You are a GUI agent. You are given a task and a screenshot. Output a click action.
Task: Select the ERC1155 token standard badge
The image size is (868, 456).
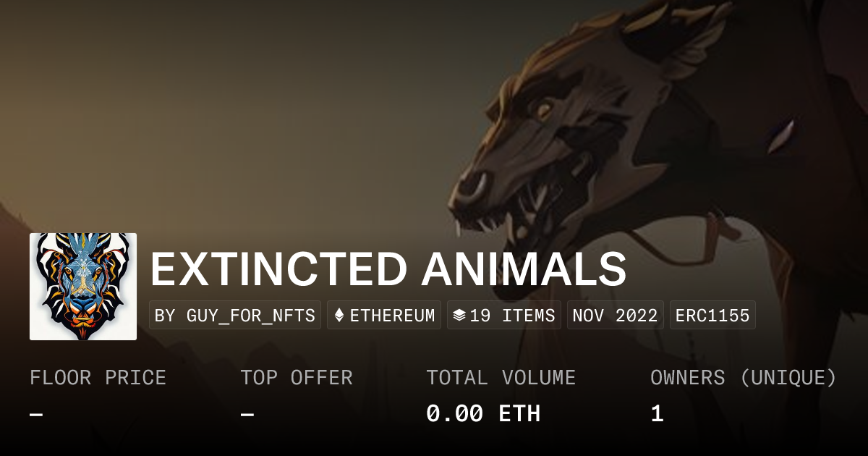pos(712,316)
